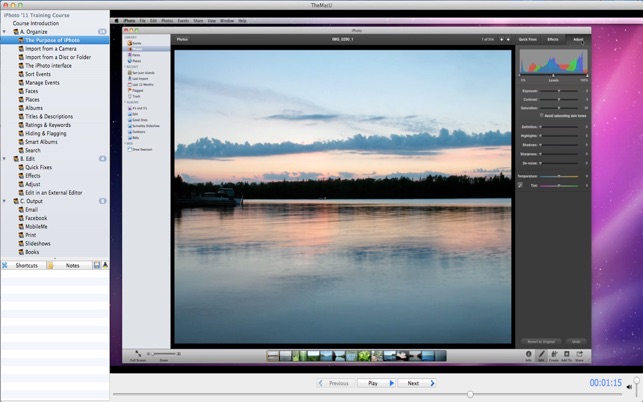Click the Apple menu icon
The height and width of the screenshot is (402, 643).
116,20
